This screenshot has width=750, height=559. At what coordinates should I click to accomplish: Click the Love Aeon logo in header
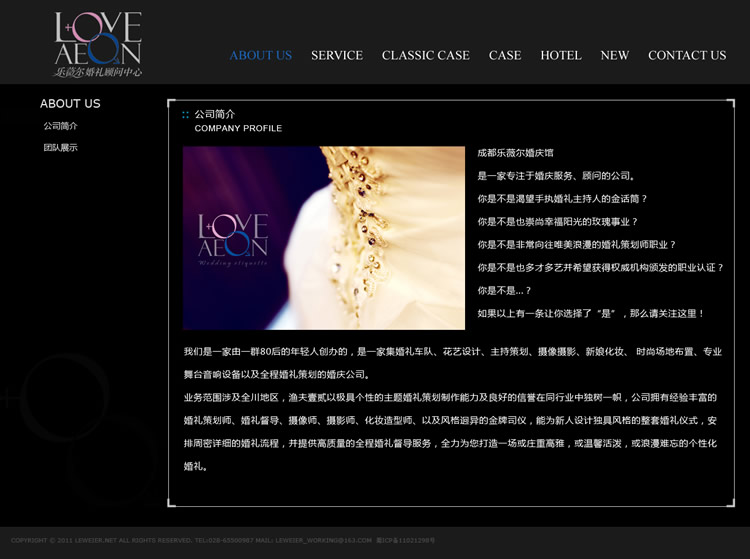tap(98, 44)
